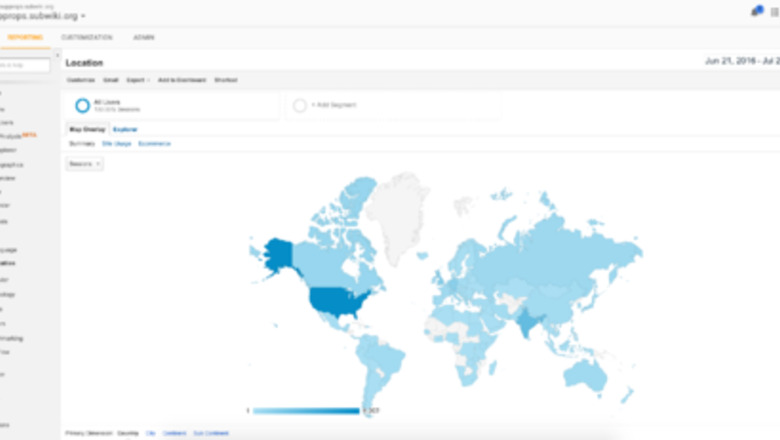Select the Map Overlay tab
The height and width of the screenshot is (440, 780).
(x=86, y=129)
